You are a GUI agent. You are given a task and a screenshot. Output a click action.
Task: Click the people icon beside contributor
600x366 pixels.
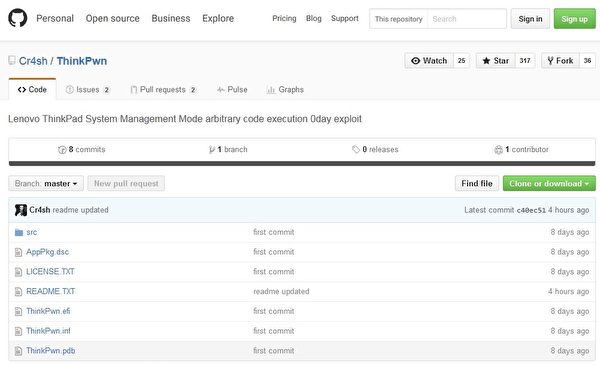click(498, 150)
